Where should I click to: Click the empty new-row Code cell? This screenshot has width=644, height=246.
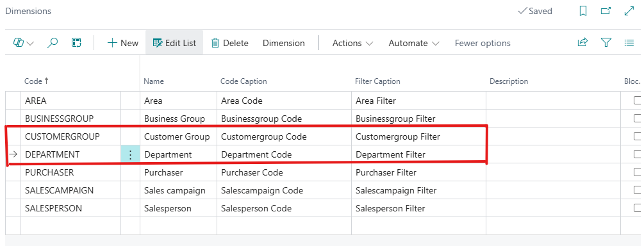pos(70,226)
